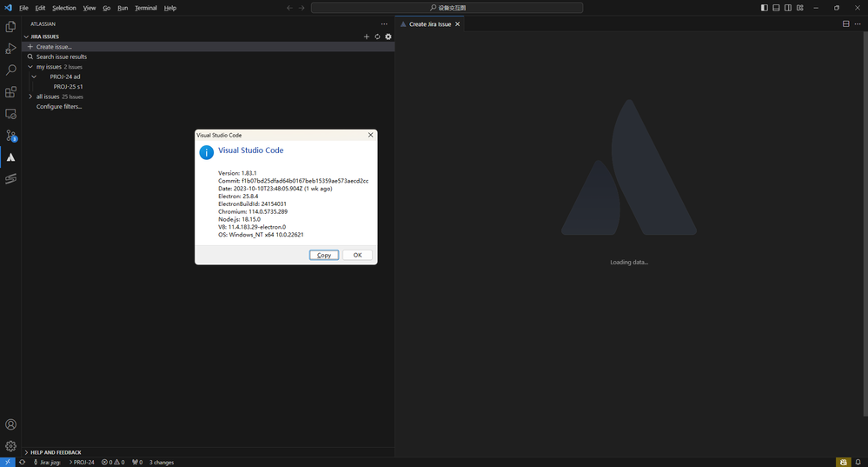
Task: Open the Go menu
Action: coord(106,8)
